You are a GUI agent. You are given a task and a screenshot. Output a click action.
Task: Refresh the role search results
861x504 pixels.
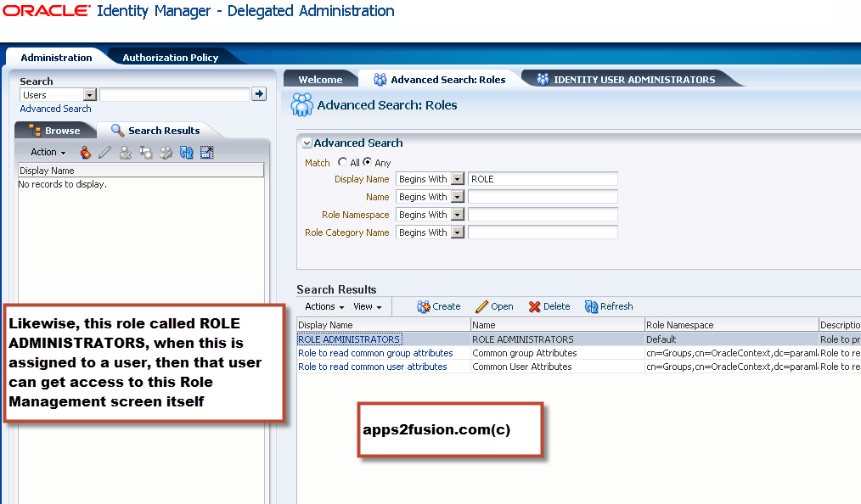609,306
